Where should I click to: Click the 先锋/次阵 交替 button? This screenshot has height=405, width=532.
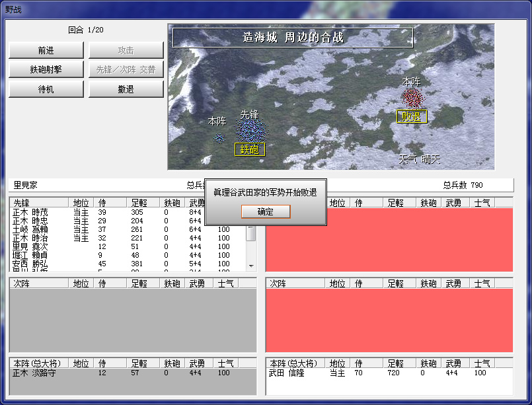(x=126, y=69)
